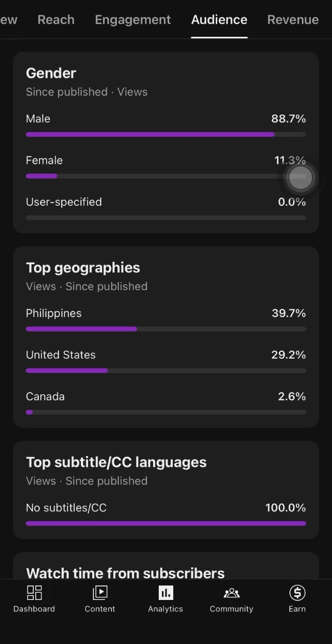Open the Revenue tab

(293, 20)
